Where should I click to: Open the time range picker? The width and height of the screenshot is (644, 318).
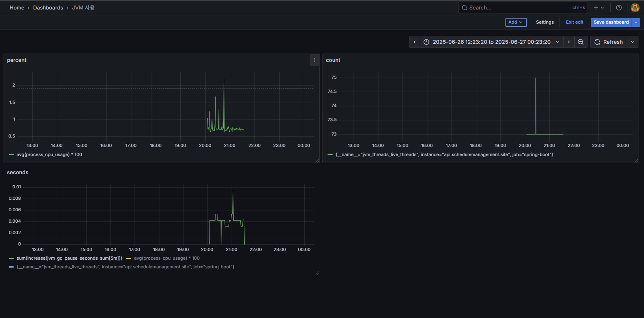tap(491, 42)
